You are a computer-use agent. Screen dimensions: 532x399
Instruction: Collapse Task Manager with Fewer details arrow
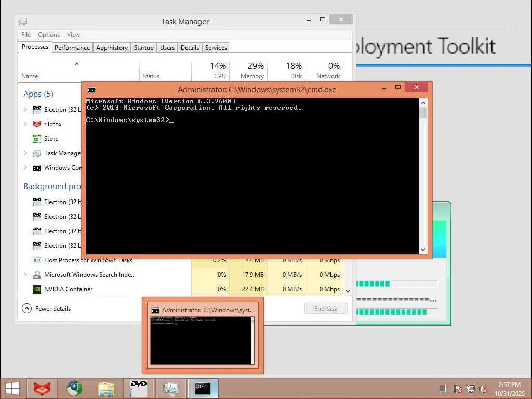coord(26,308)
